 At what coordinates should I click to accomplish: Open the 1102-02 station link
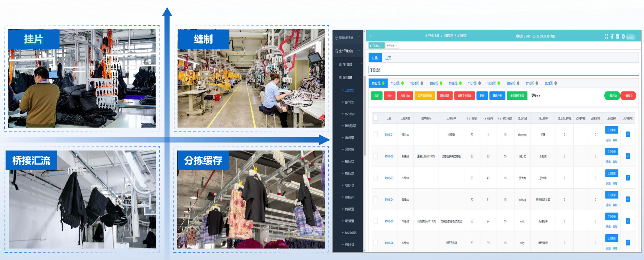[389, 156]
